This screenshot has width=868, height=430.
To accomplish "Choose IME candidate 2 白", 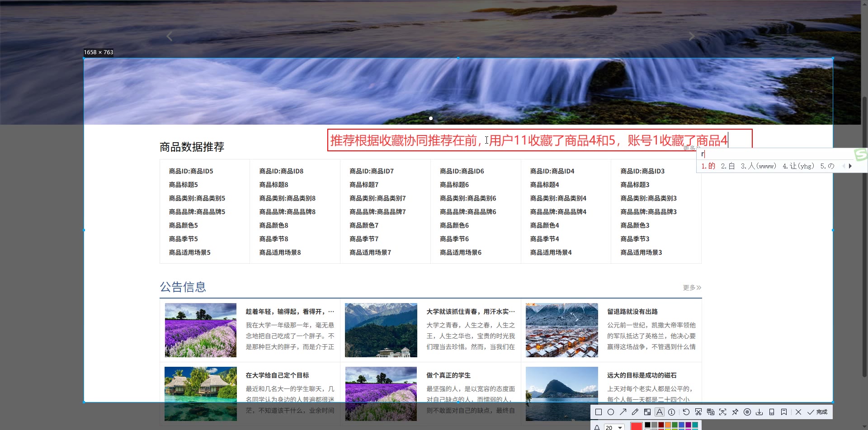I will [728, 166].
